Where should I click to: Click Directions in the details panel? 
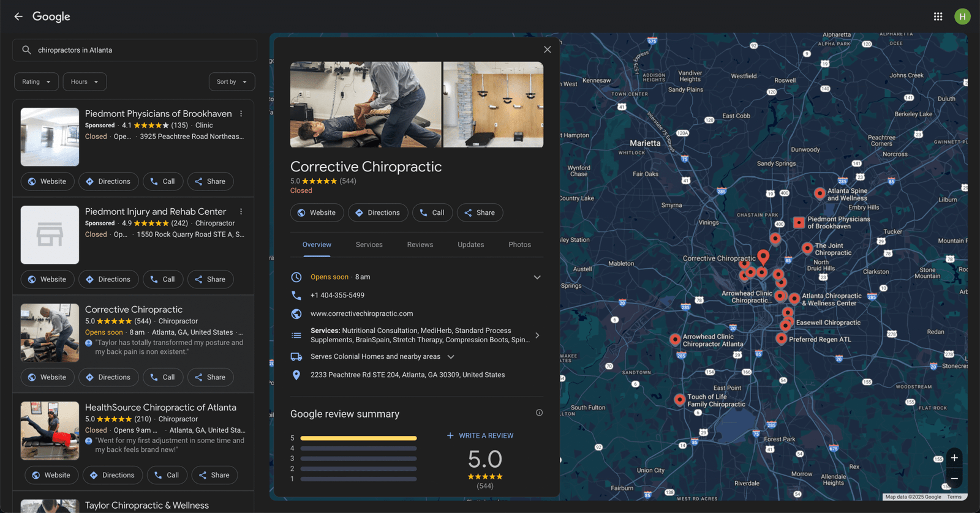pos(378,213)
